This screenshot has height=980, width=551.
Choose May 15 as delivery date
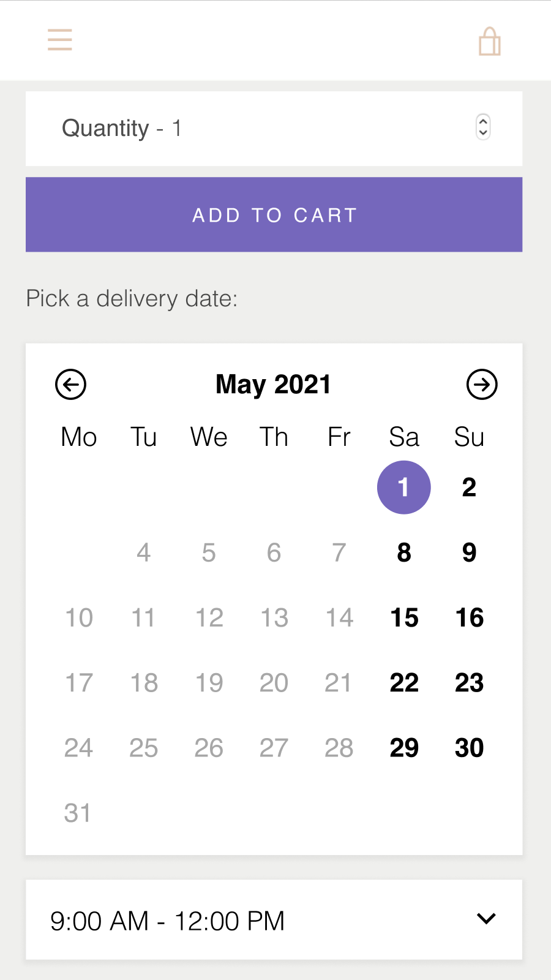point(404,617)
